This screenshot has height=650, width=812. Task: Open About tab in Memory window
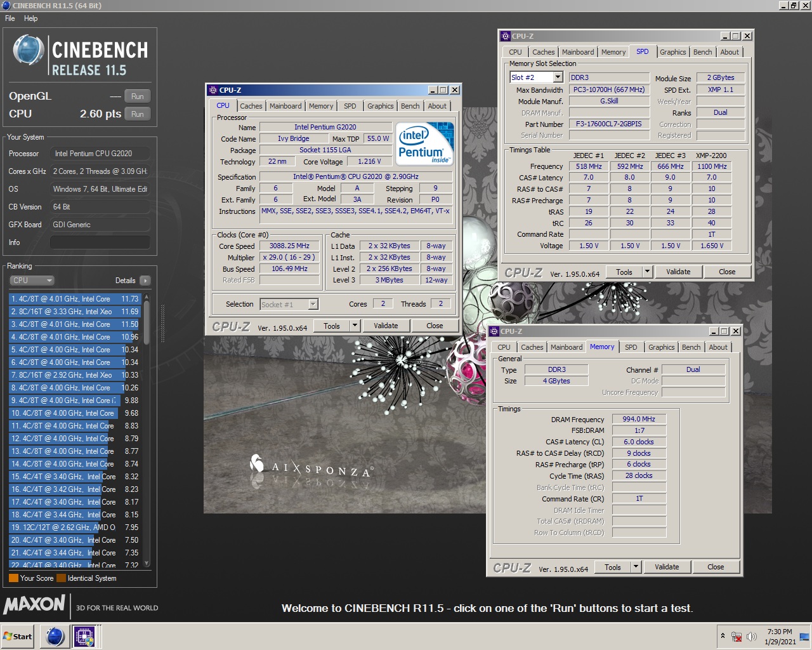pos(718,347)
